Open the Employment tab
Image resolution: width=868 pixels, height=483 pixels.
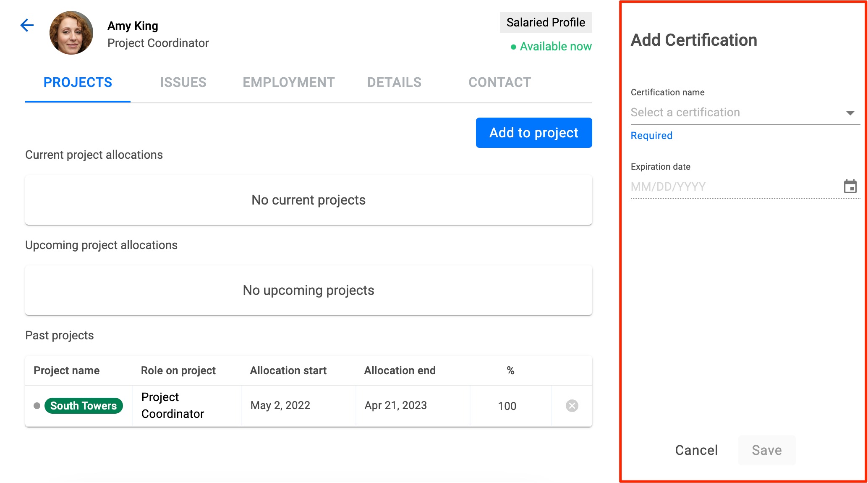pos(289,82)
